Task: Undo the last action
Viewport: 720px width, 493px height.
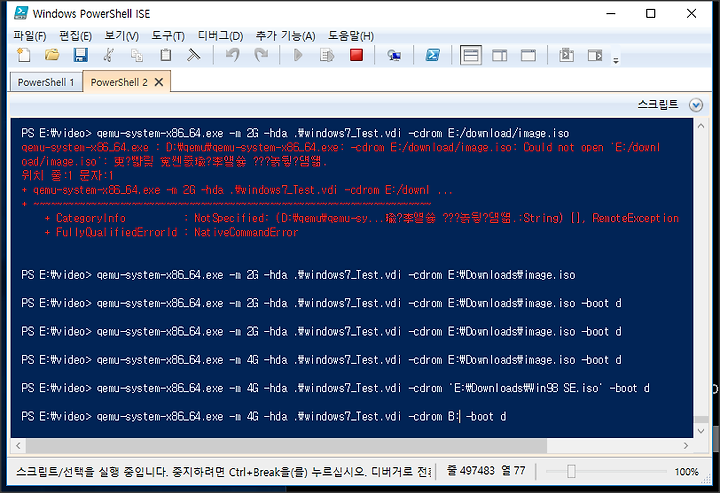Action: coord(232,55)
